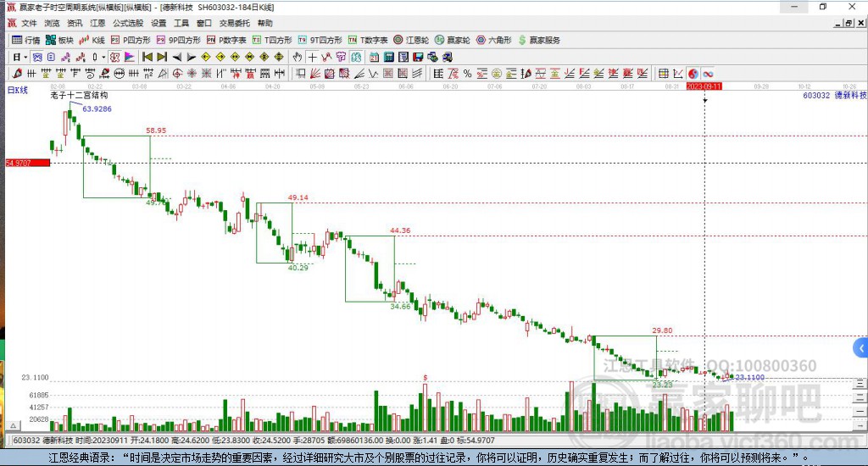
Task: Jump to first bar icon
Action: [x=147, y=57]
